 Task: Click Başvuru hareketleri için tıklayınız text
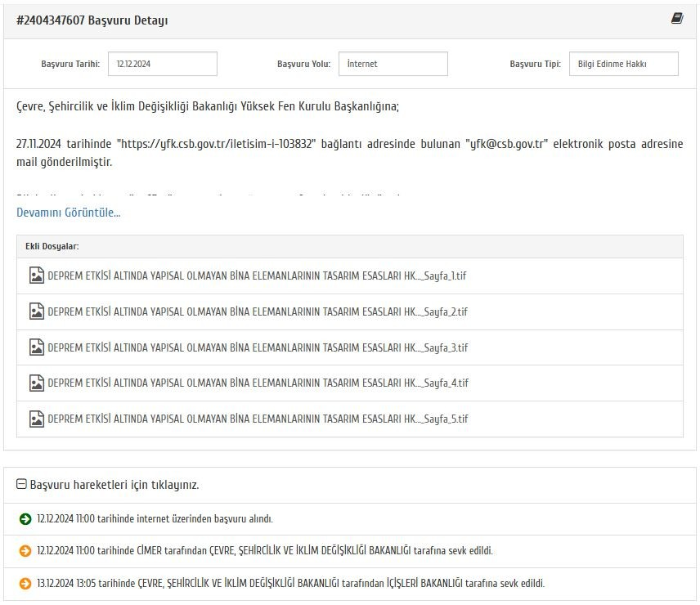tap(114, 485)
